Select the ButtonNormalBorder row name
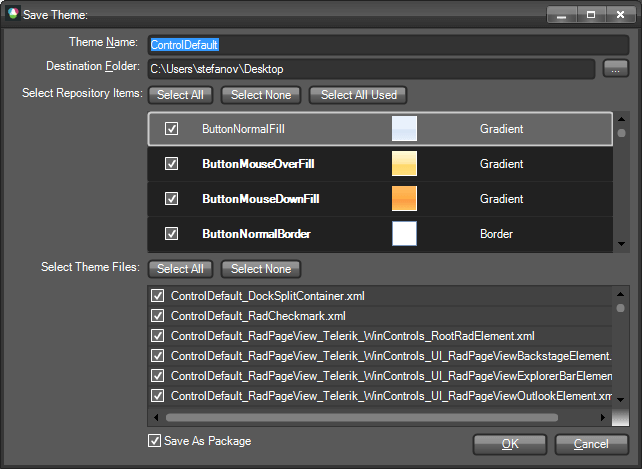642x469 pixels. [x=256, y=234]
